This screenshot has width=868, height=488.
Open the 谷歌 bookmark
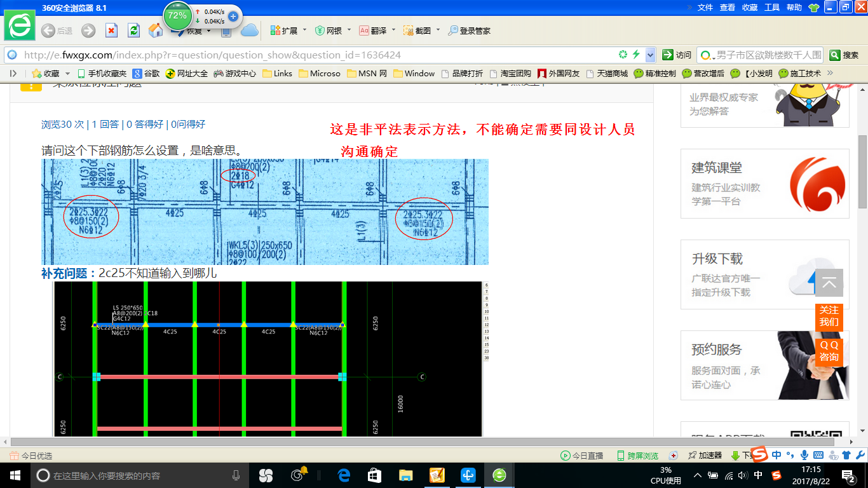click(146, 74)
